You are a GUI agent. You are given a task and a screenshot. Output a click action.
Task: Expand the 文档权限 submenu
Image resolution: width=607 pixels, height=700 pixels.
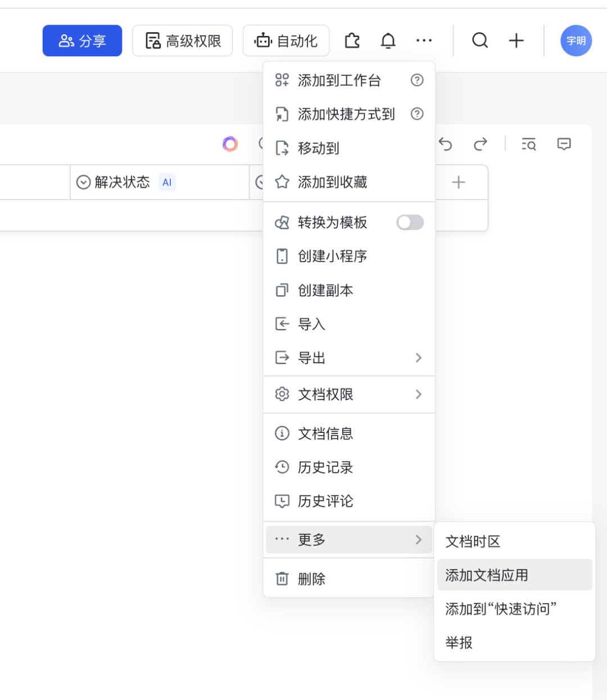(x=348, y=395)
